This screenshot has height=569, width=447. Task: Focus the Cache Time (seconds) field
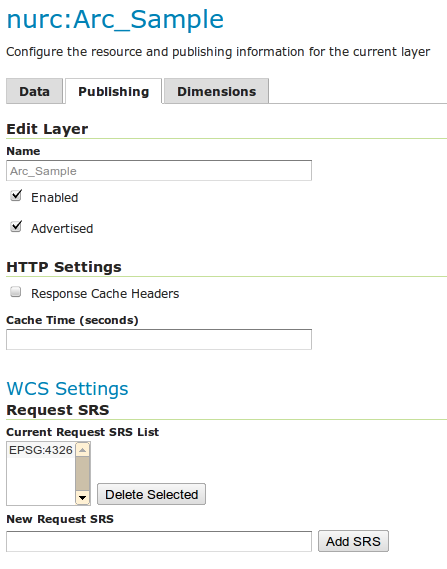click(159, 339)
